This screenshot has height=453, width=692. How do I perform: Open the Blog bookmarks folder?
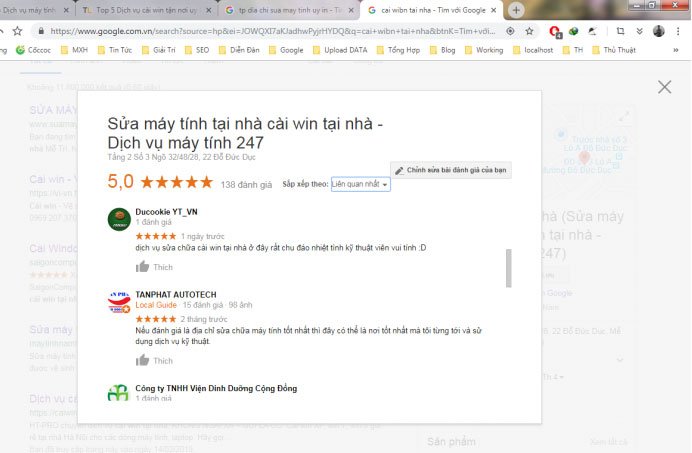point(442,50)
